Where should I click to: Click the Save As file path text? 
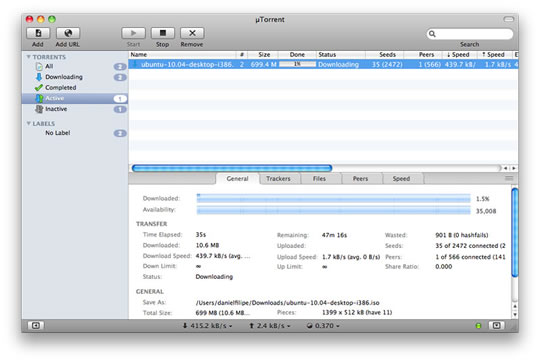(288, 303)
